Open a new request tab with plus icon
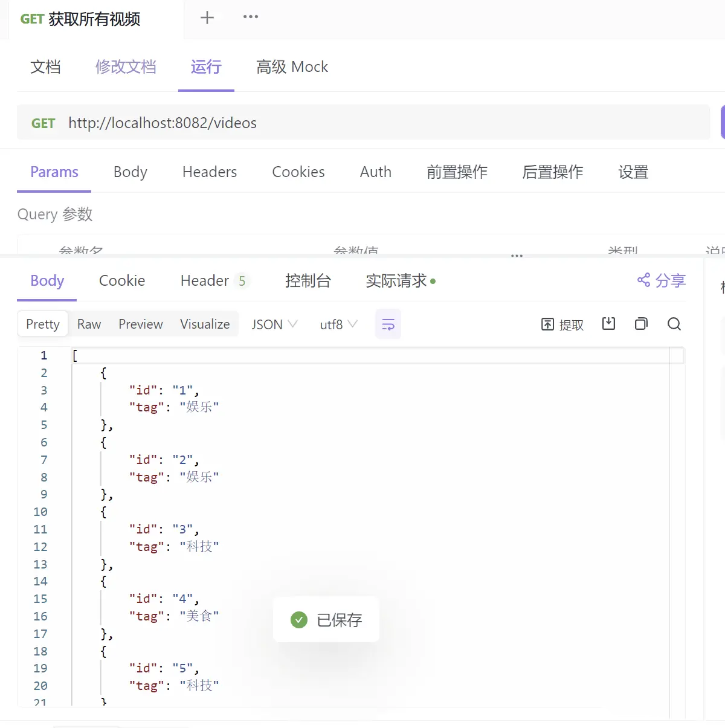 tap(207, 18)
